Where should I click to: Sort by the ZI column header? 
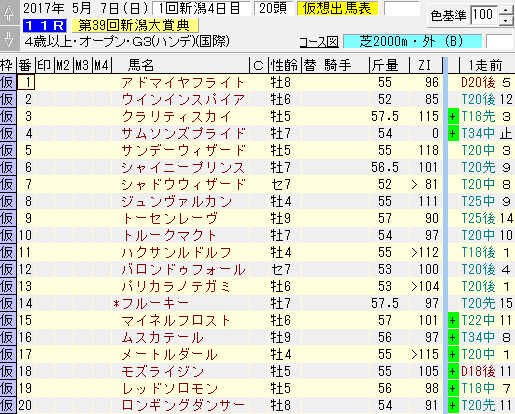425,65
